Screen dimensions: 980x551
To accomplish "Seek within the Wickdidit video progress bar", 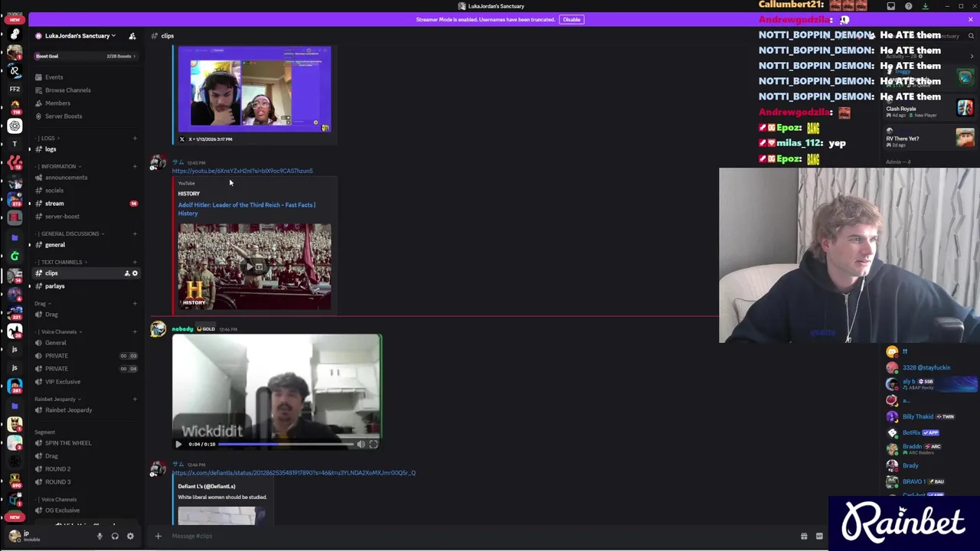I will (x=287, y=445).
